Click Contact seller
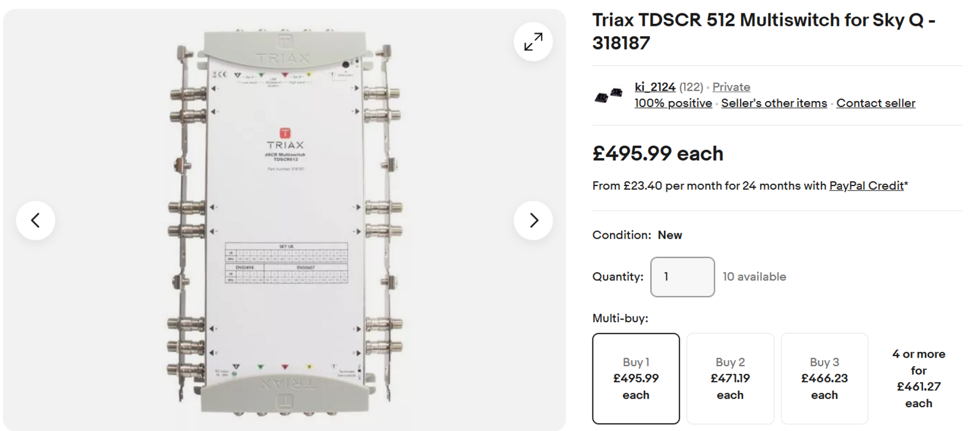 point(875,103)
